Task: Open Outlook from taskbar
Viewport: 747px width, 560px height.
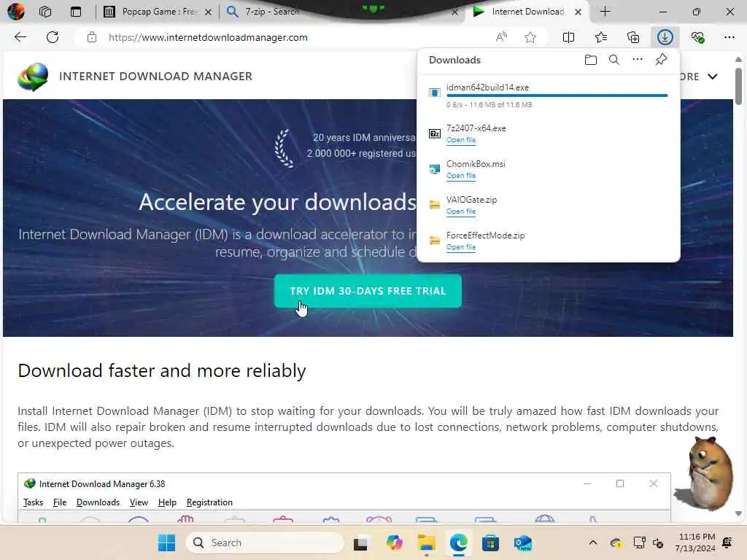Action: click(x=522, y=542)
